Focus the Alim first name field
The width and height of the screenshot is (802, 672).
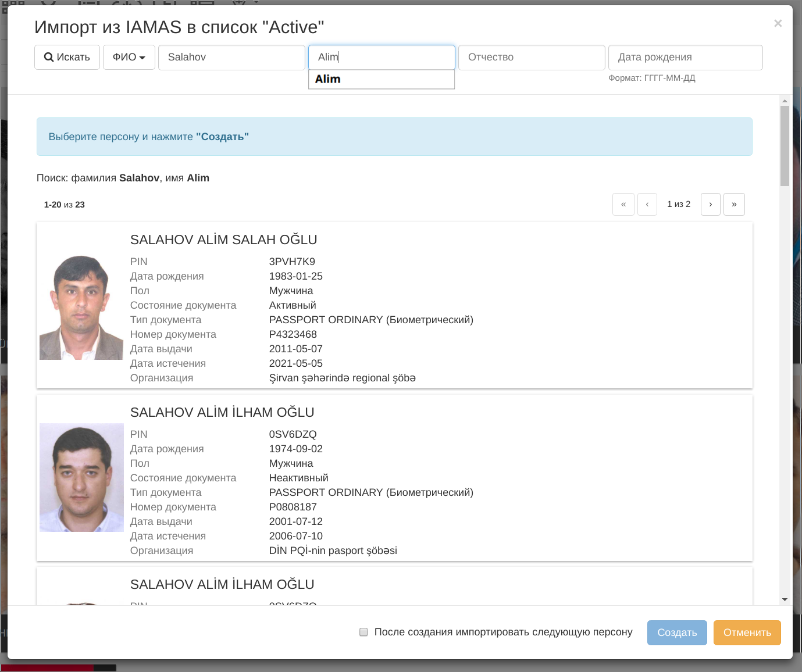tap(382, 57)
